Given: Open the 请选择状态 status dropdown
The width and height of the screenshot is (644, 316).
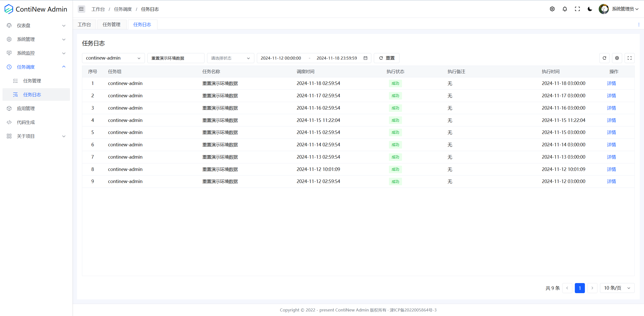Looking at the screenshot, I should (230, 58).
